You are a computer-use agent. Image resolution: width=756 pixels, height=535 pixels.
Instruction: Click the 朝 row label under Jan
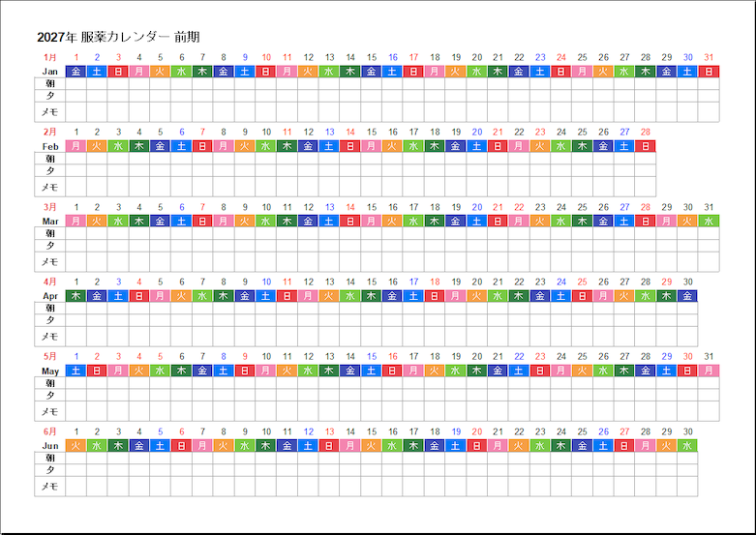coord(50,84)
